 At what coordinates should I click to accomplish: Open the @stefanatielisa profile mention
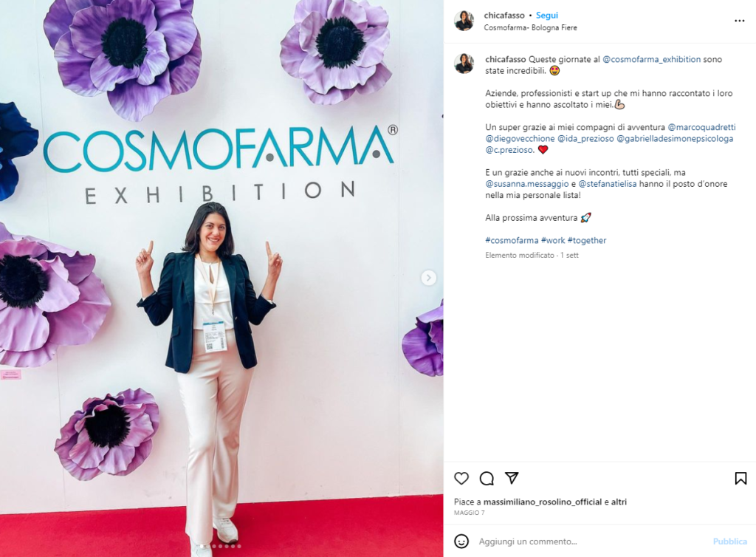point(607,184)
